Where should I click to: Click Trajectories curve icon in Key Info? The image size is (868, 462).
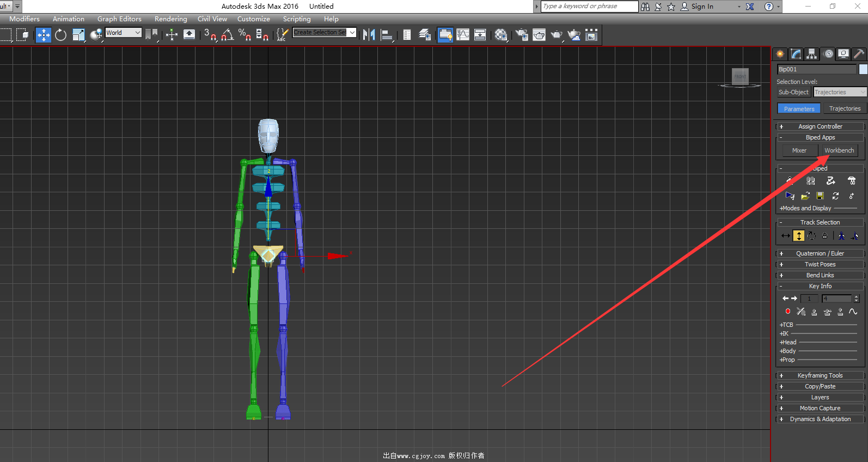(853, 312)
